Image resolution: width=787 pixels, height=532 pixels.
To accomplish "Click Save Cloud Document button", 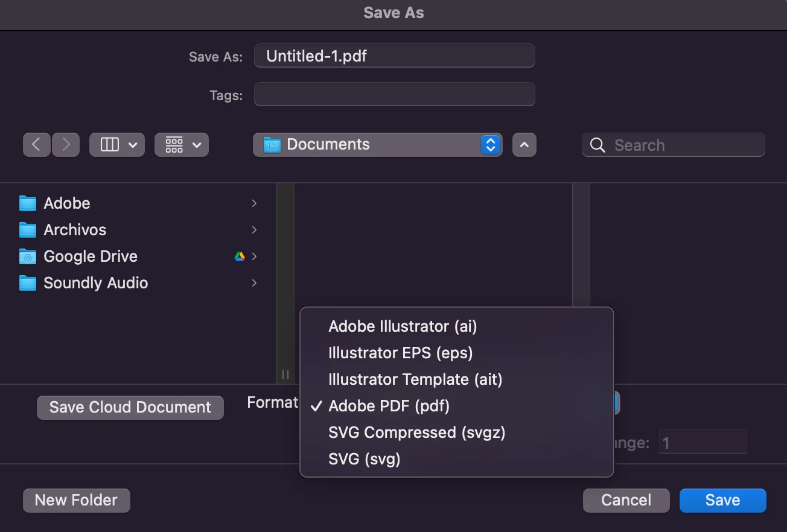I will coord(130,408).
